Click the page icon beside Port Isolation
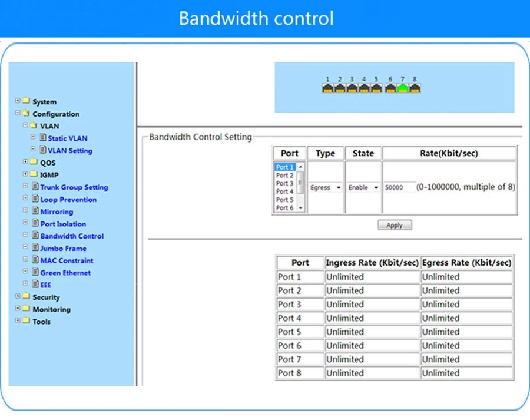The height and width of the screenshot is (420, 530). point(35,223)
